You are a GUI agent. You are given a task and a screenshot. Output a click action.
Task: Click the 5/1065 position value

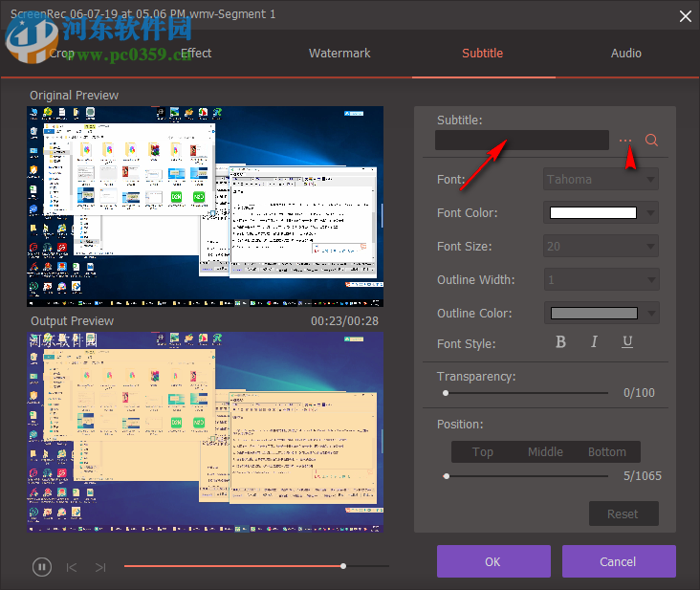tap(643, 476)
